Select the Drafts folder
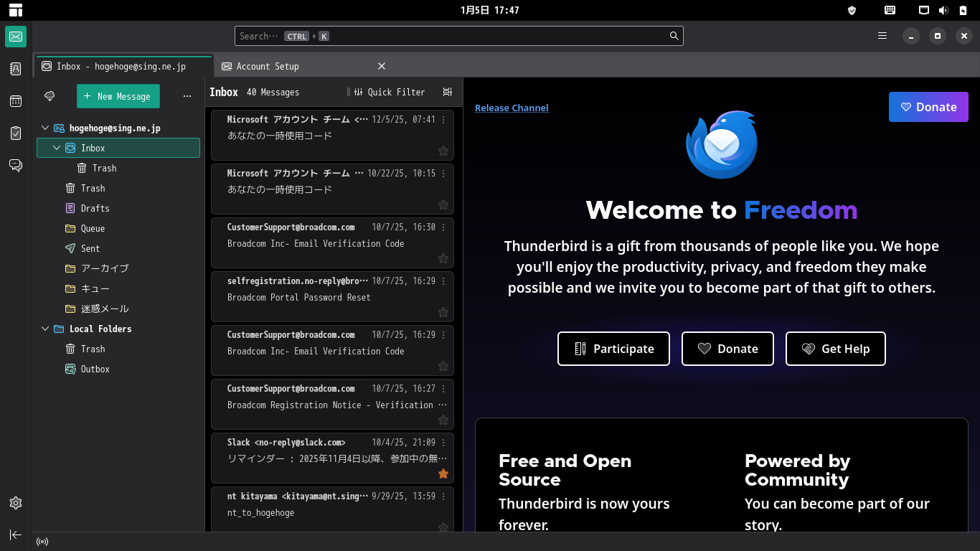The image size is (980, 551). point(95,208)
